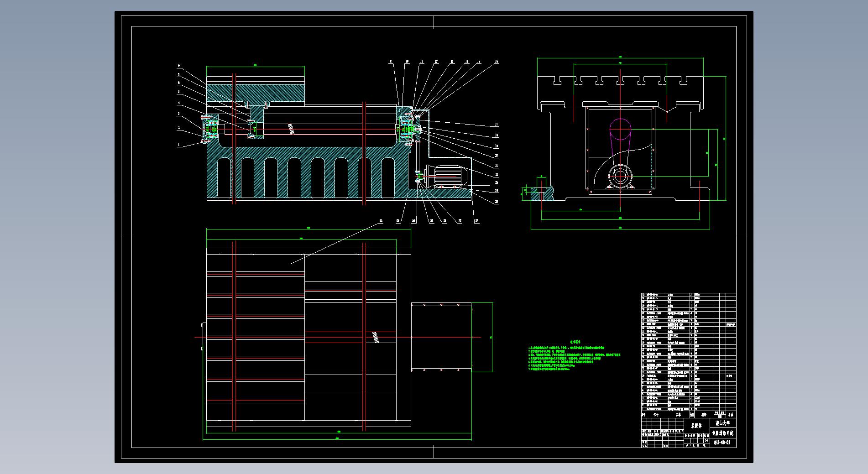Click leader label 32 near the plan view
Image resolution: width=868 pixels, height=474 pixels.
(x=381, y=221)
